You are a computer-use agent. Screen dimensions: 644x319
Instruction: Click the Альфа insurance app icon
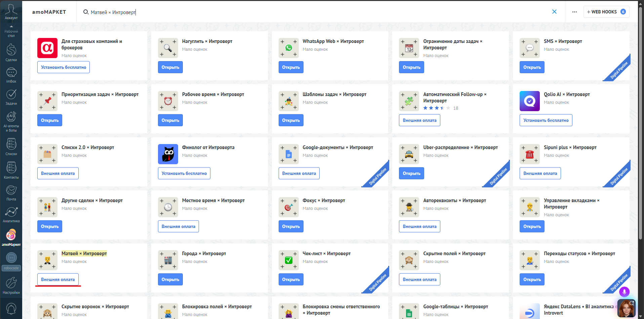(x=47, y=48)
